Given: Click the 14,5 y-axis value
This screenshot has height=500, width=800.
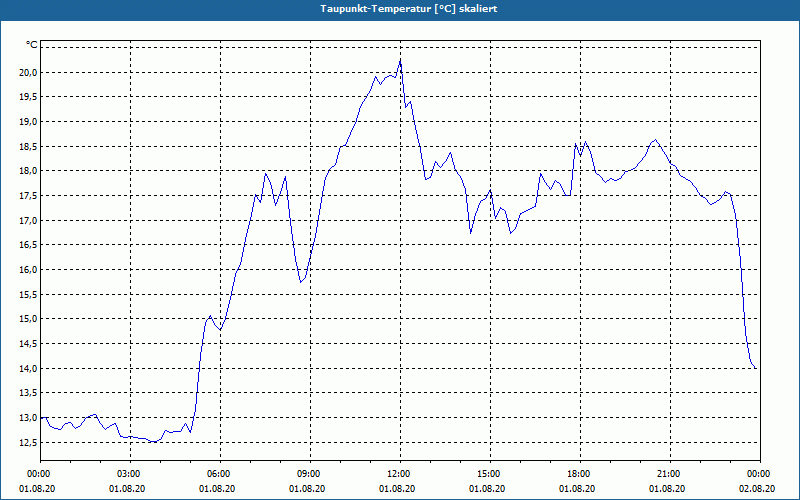Looking at the screenshot, I should tap(29, 344).
